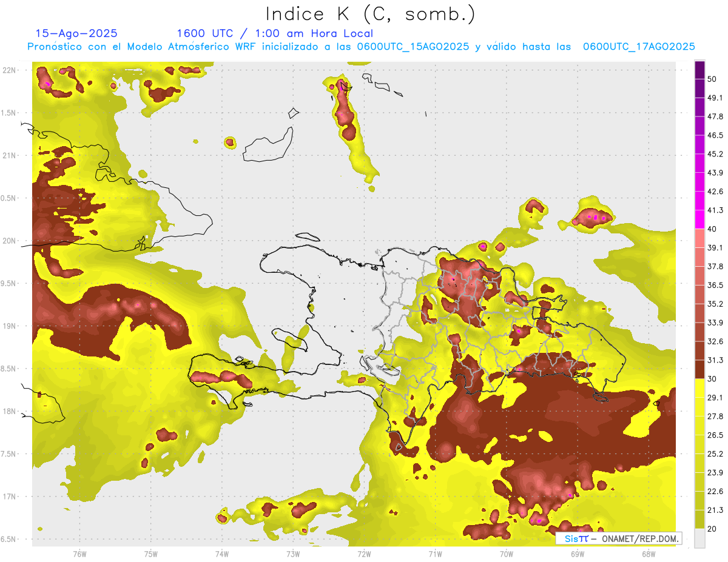Click the "23.9" color scale value
The width and height of the screenshot is (728, 562).
click(x=715, y=473)
